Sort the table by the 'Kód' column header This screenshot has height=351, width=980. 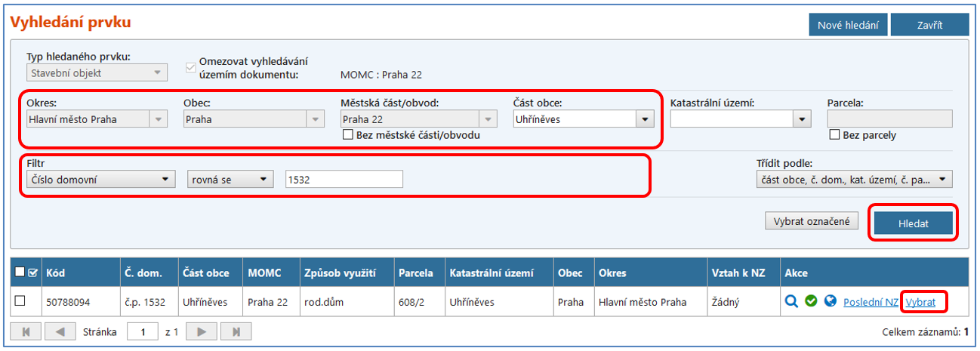56,272
